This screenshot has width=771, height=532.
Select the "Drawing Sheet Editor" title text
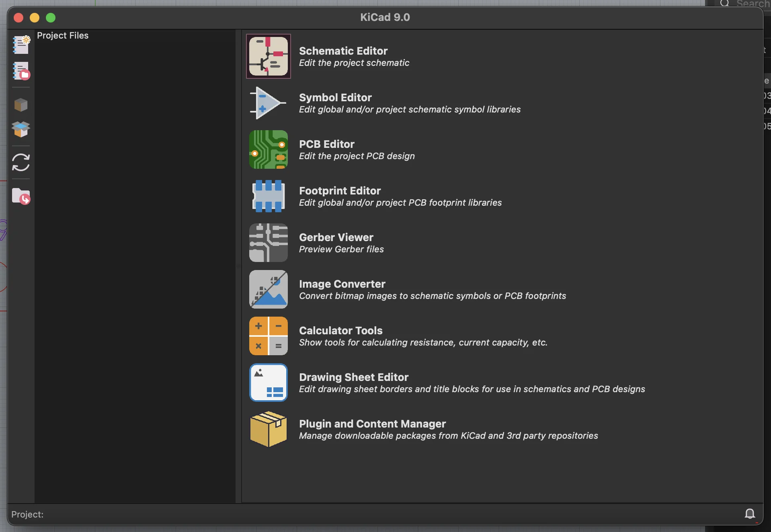click(354, 377)
